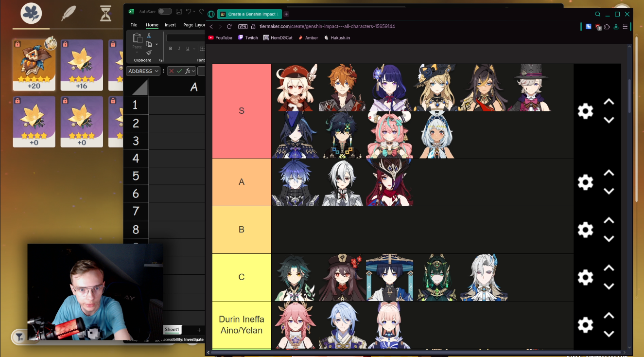The width and height of the screenshot is (644, 357).
Task: Toggle lock on the +20 five-star artifact
Action: (17, 44)
